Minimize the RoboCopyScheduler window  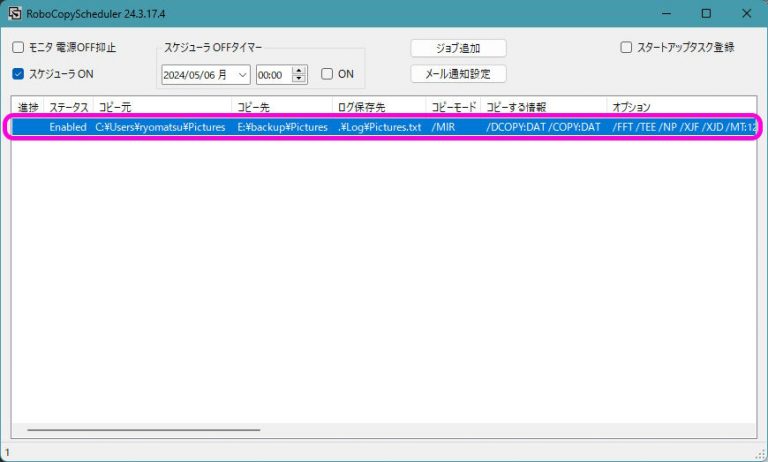pyautogui.click(x=666, y=13)
